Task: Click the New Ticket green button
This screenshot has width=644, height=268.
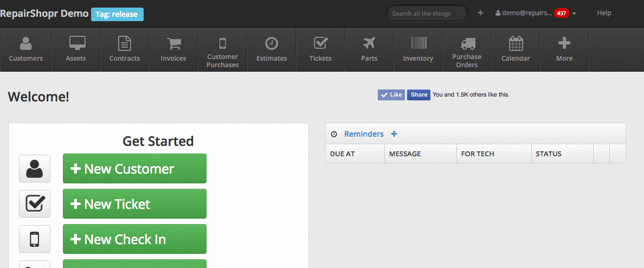Action: coord(134,204)
